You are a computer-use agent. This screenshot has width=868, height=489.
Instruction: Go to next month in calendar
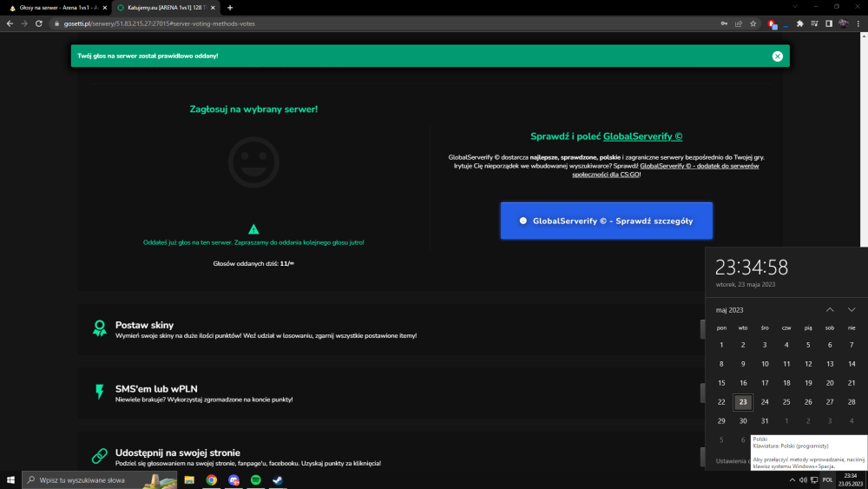(x=852, y=309)
